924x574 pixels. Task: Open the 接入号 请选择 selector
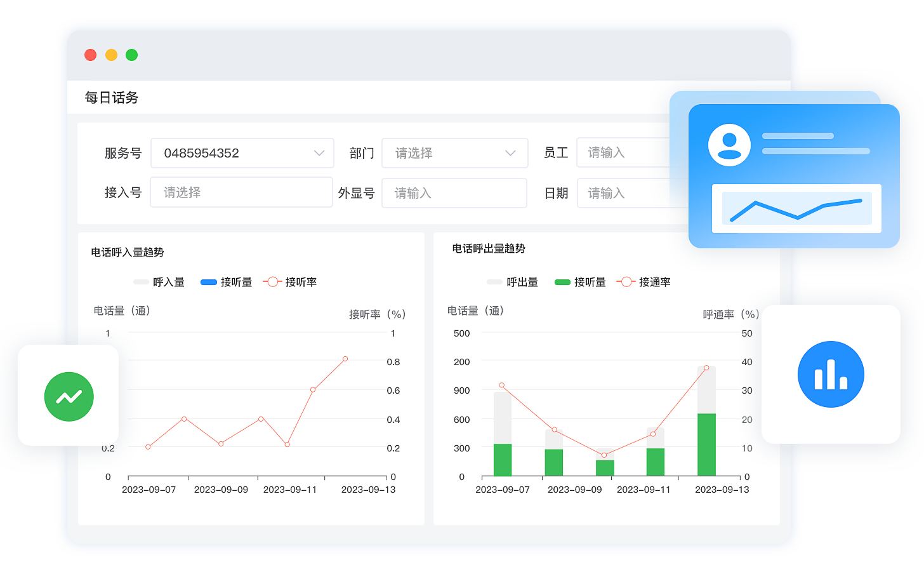click(x=241, y=192)
